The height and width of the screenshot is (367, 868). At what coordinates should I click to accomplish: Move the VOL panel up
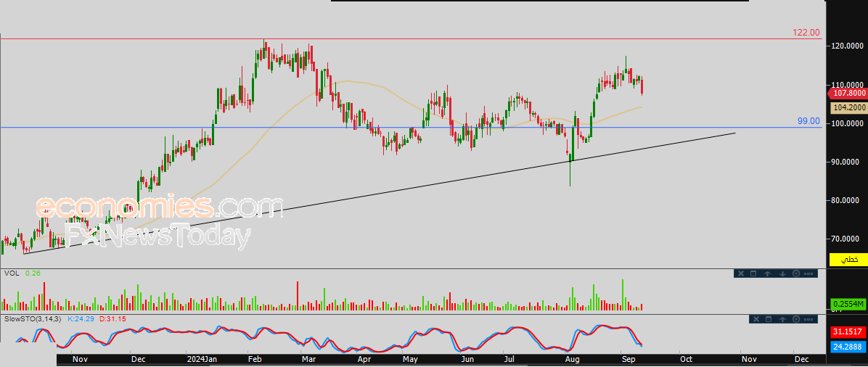coord(768,273)
